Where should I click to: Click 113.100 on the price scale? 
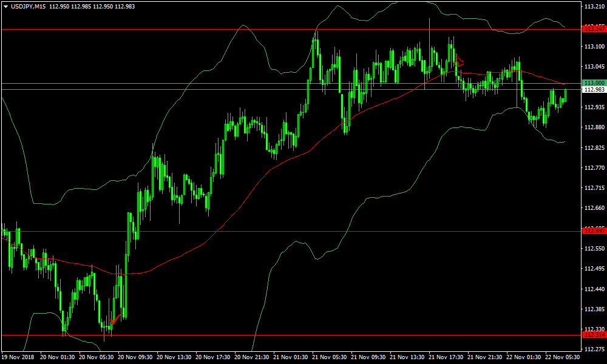coord(594,47)
